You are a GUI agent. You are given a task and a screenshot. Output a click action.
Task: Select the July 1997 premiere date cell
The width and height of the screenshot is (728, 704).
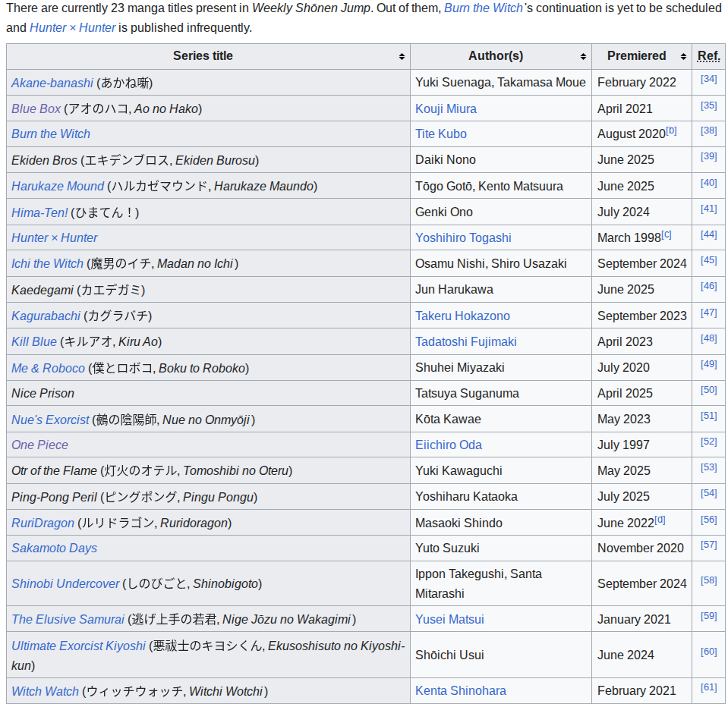[x=641, y=445]
